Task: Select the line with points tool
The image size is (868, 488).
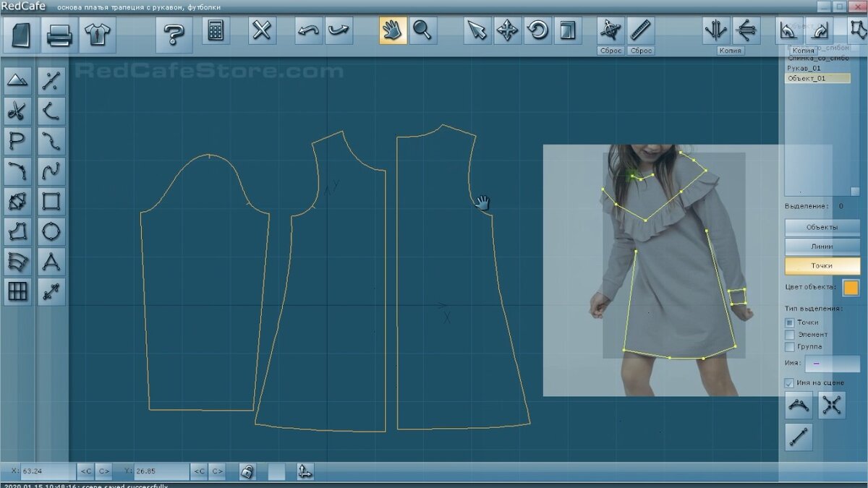Action: tap(51, 82)
